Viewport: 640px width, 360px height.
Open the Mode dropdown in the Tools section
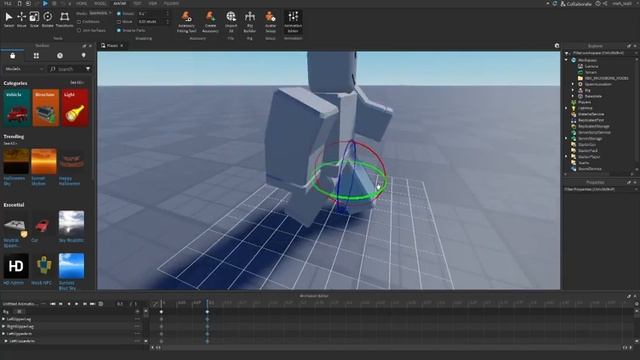pos(100,13)
